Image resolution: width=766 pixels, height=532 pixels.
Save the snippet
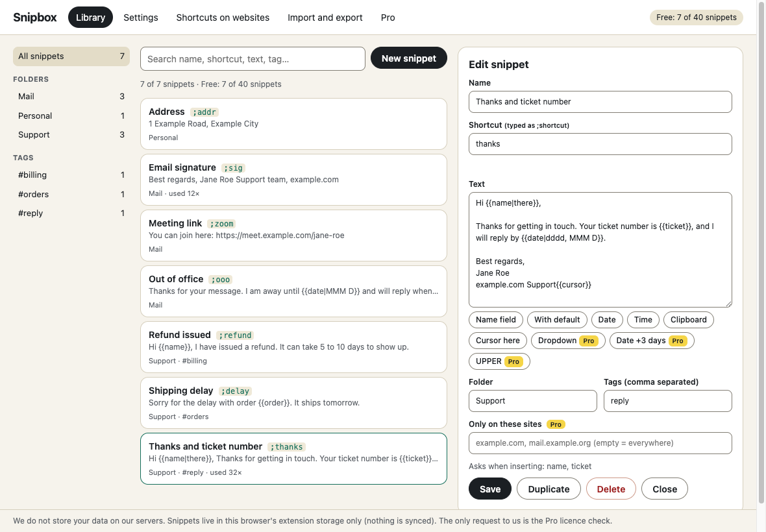(490, 489)
